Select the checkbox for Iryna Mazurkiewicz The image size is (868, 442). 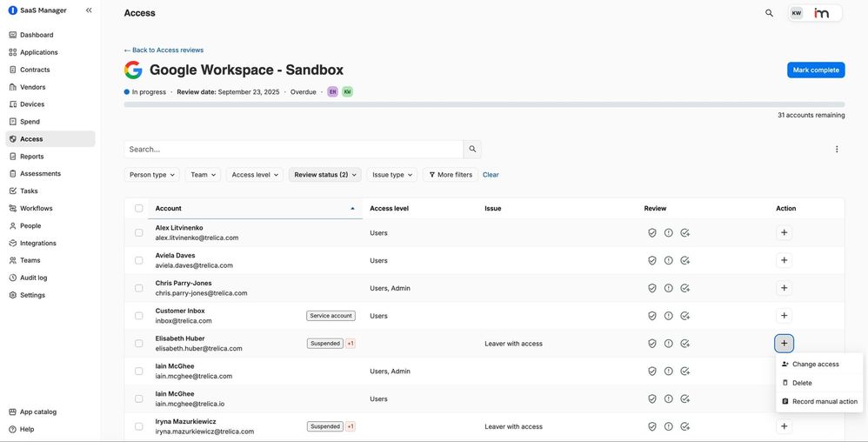point(139,426)
